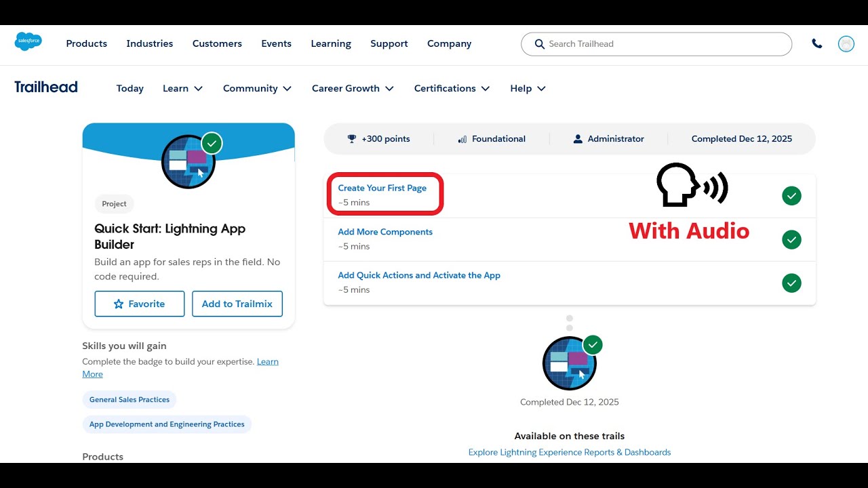Click the Foundational level text
This screenshot has height=488, width=868.
tap(499, 139)
